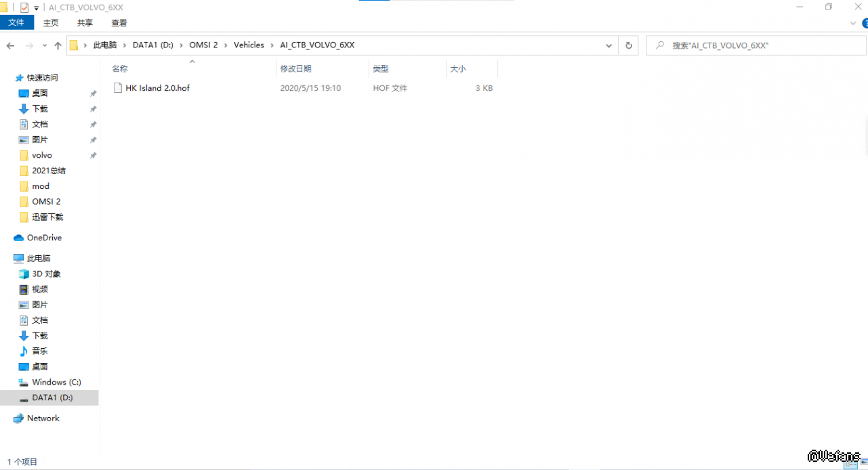Expand the ribbon with the chevron

[x=853, y=22]
